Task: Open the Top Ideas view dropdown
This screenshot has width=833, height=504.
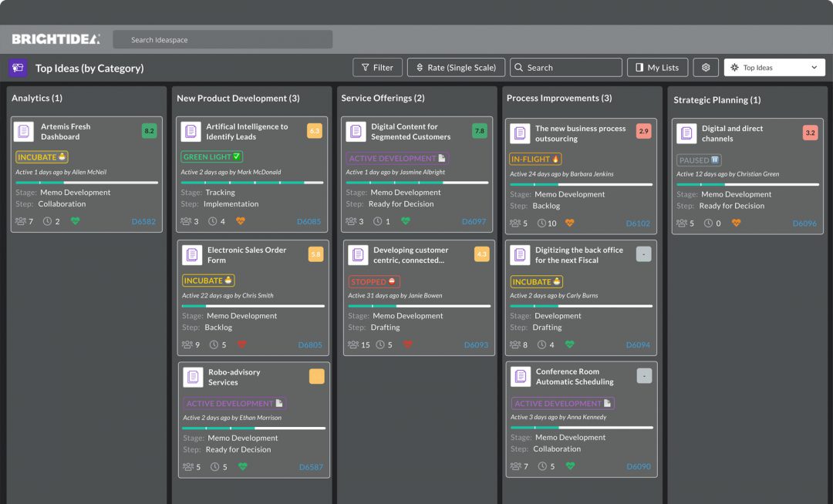Action: [x=774, y=67]
